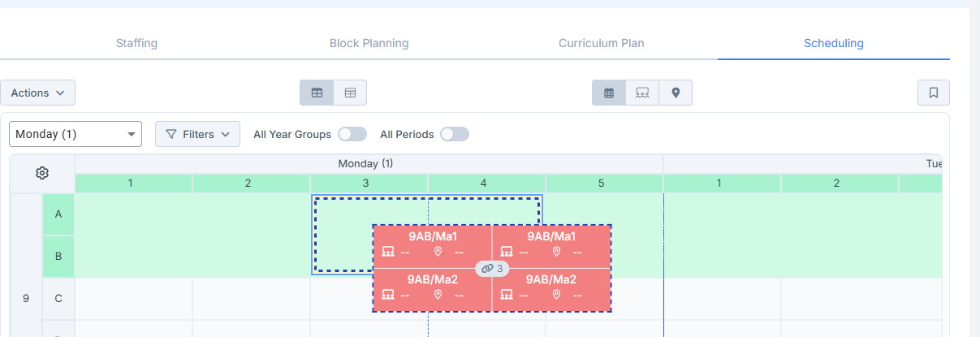Open the Block Planning tab
This screenshot has width=980, height=337.
tap(369, 43)
